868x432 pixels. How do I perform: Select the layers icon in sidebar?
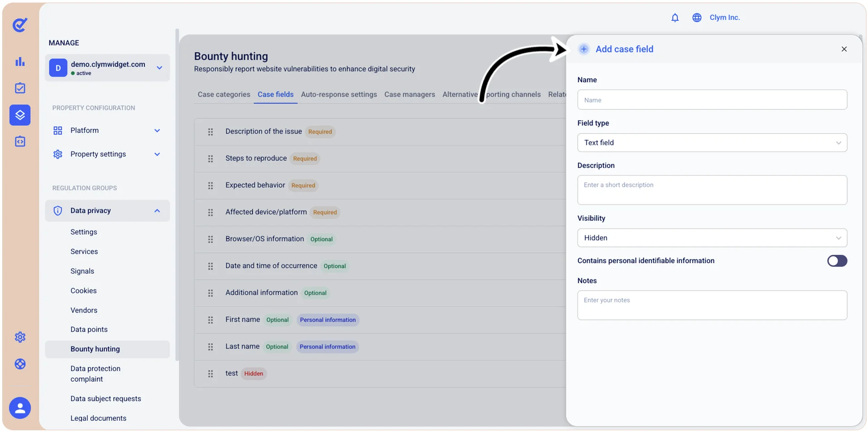point(20,115)
